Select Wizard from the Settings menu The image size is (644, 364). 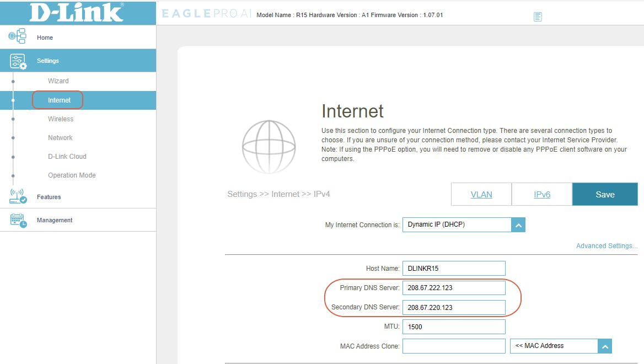pos(58,81)
